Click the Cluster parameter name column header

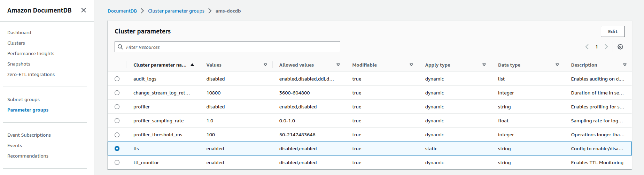coord(160,65)
